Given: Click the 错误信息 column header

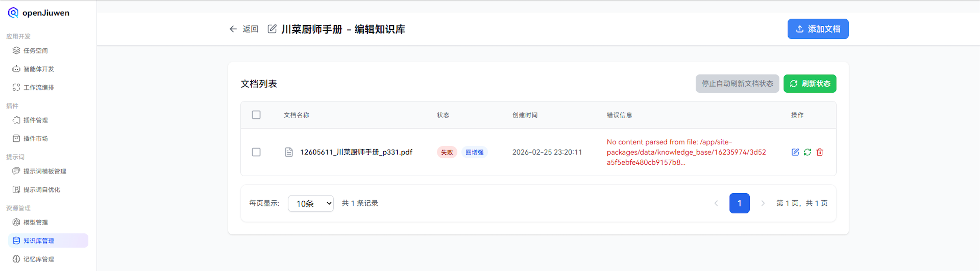Looking at the screenshot, I should pos(619,115).
